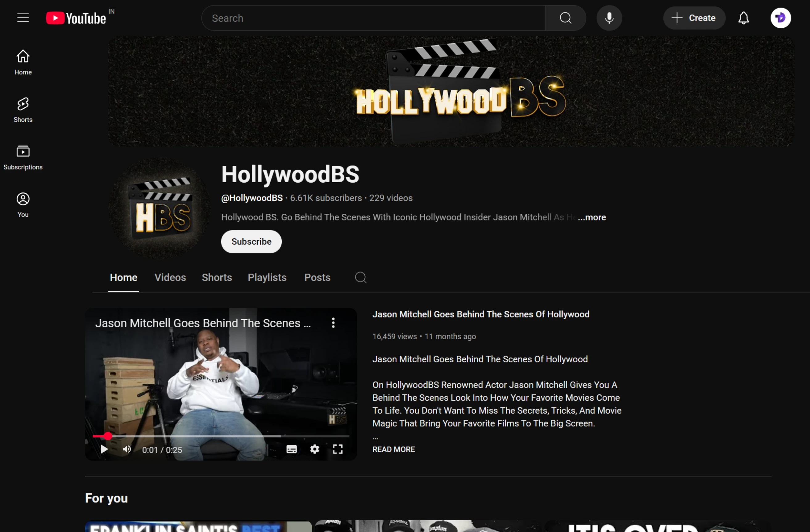Start voice search with microphone
810x532 pixels.
(609, 18)
